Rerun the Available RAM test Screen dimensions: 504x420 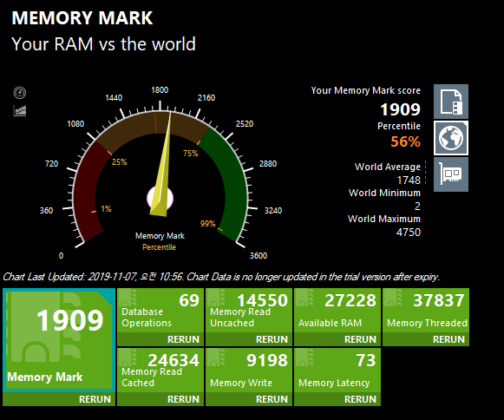tap(360, 339)
